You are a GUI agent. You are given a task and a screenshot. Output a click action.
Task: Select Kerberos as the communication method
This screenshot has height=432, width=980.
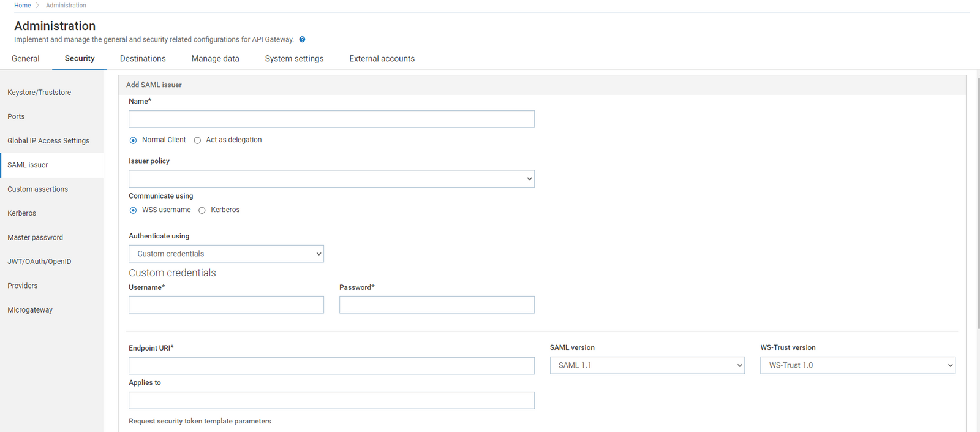click(x=202, y=210)
